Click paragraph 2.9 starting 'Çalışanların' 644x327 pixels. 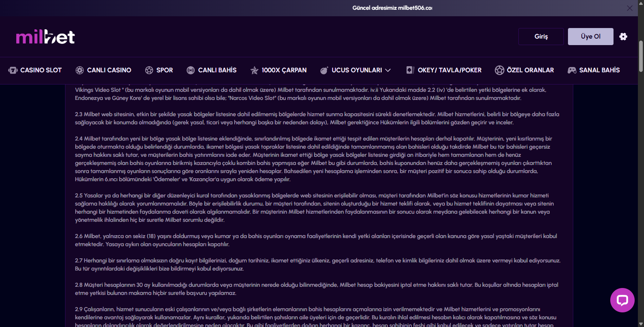[315, 317]
